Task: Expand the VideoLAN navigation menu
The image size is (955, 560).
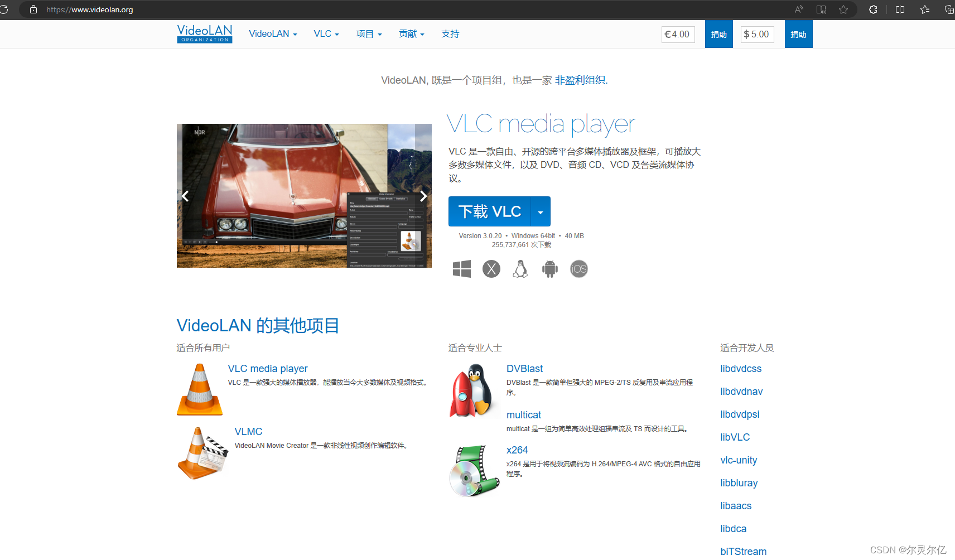Action: [x=273, y=34]
